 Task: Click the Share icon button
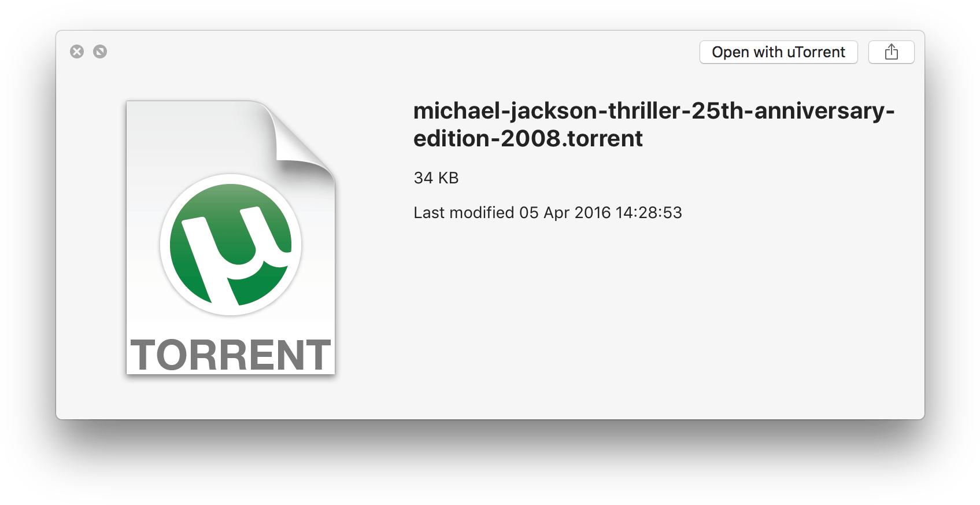pyautogui.click(x=891, y=52)
